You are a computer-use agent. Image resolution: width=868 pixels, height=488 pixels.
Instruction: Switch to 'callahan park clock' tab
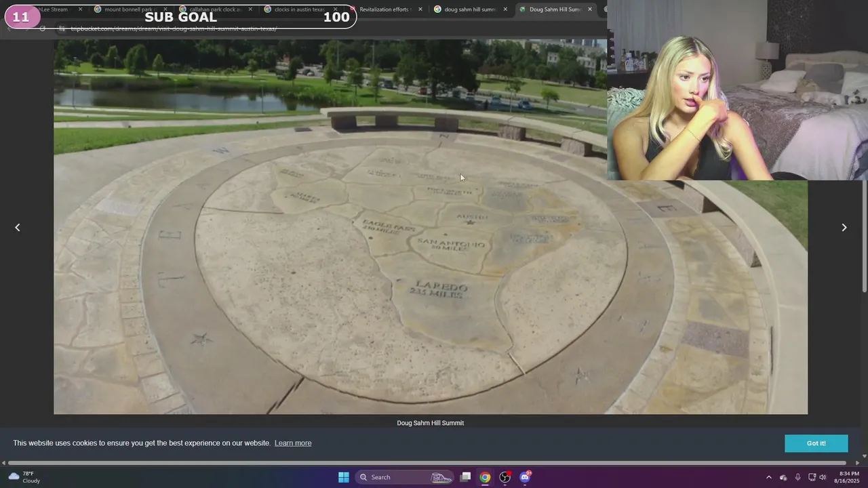pos(214,9)
